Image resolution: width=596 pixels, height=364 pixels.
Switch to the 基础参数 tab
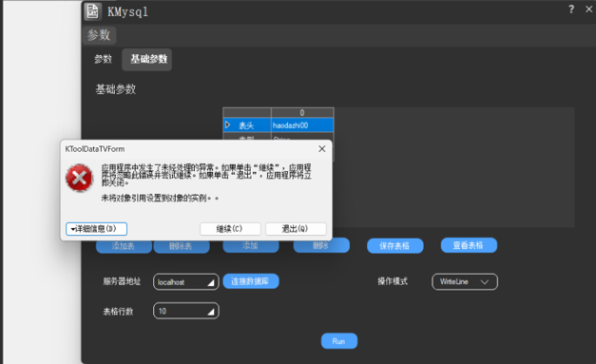[147, 59]
